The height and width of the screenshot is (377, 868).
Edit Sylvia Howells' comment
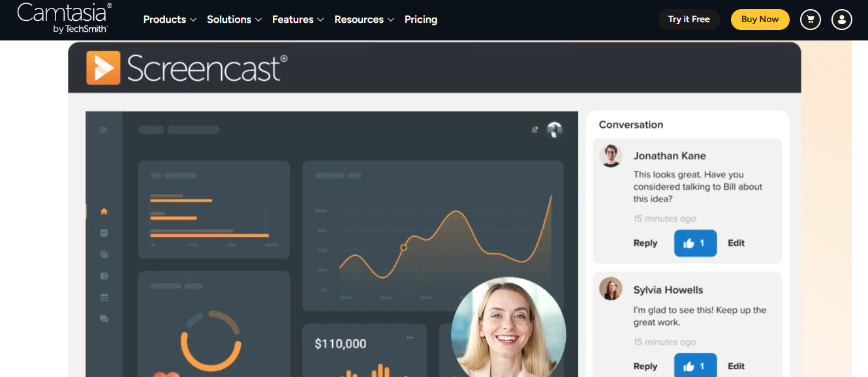pyautogui.click(x=736, y=367)
